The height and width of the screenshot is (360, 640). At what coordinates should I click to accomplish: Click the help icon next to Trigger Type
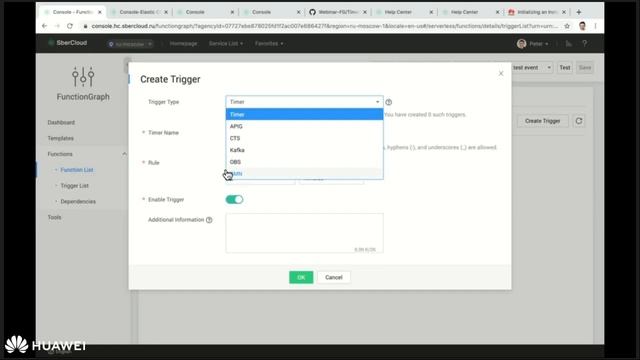(389, 102)
